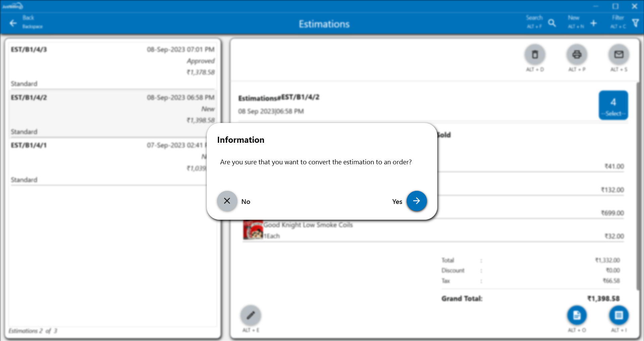Open the blue 4 Select tile

click(613, 105)
